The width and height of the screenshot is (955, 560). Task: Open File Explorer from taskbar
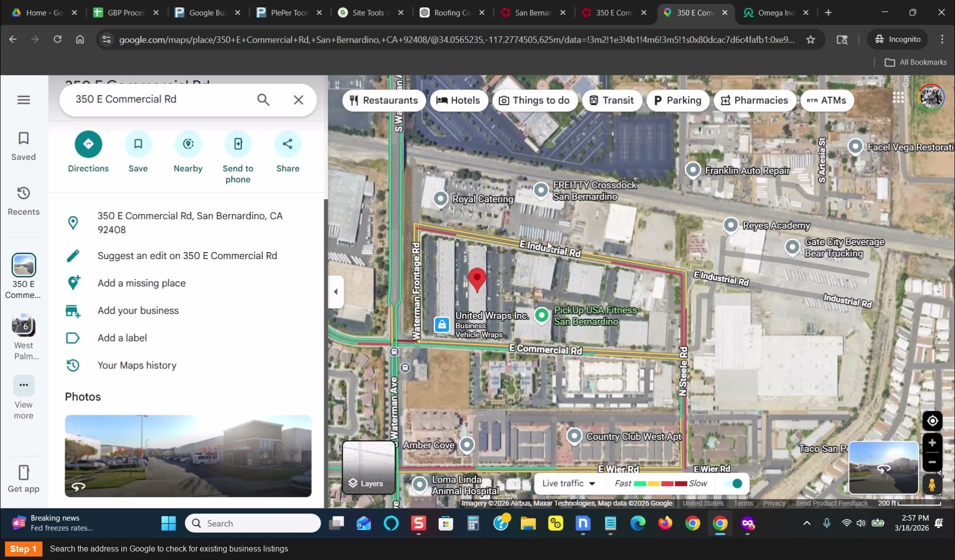coord(528,523)
